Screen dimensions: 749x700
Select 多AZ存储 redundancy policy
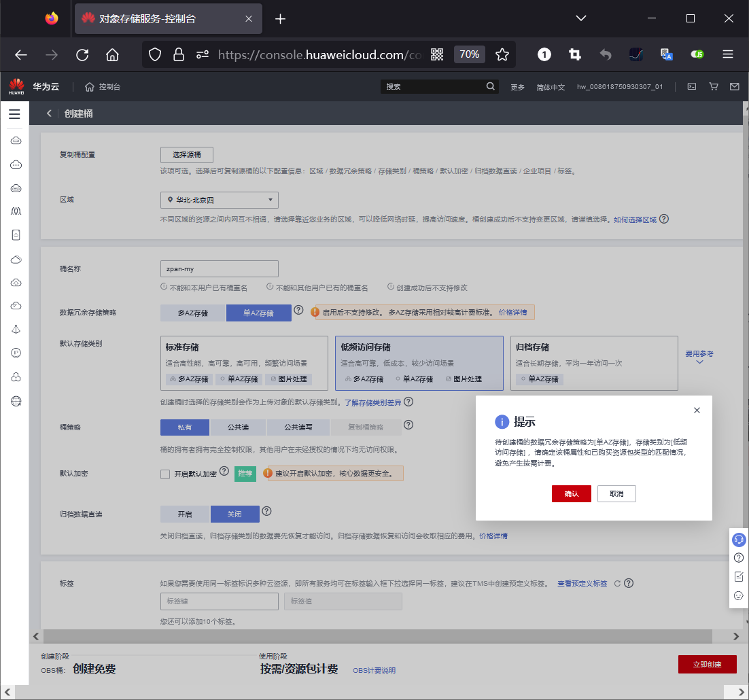192,313
